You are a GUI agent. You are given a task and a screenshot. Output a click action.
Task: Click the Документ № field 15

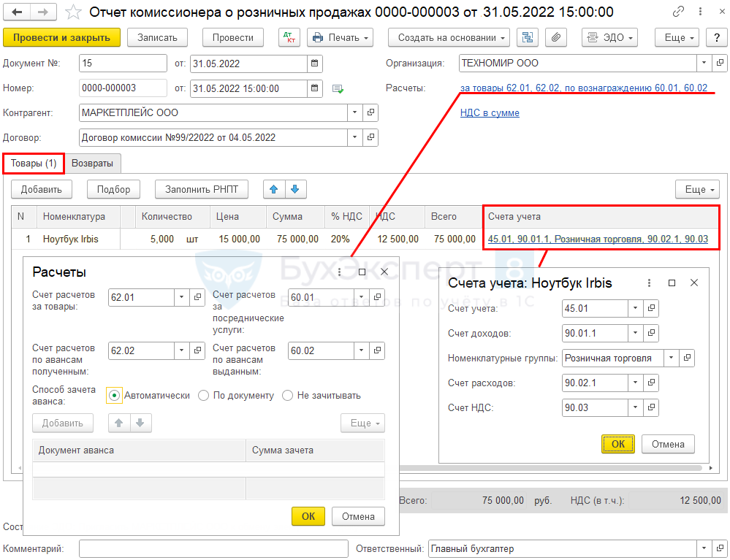tap(123, 64)
